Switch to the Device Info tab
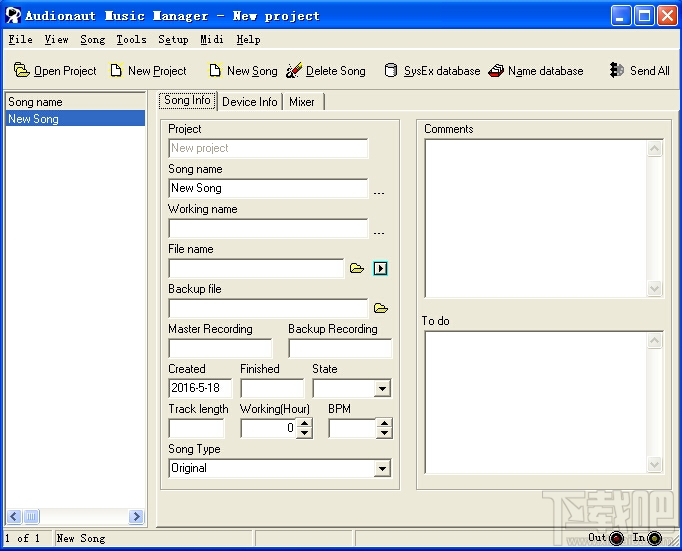 point(250,102)
